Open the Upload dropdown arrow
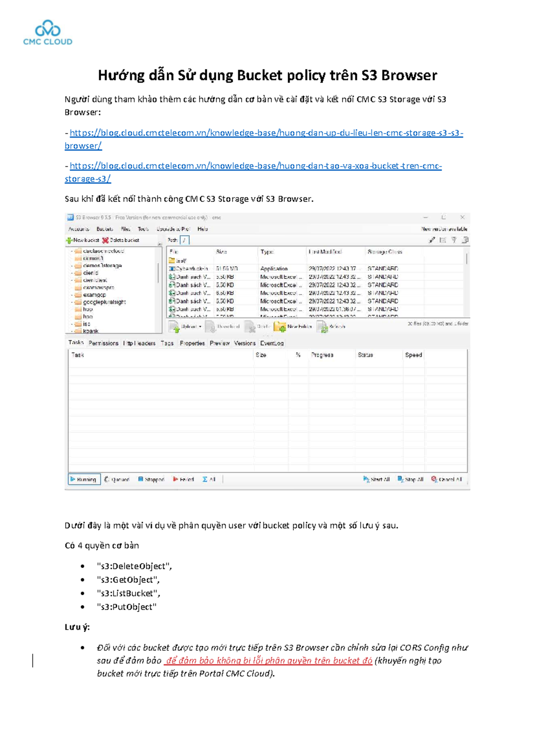535x756 pixels. (x=200, y=327)
